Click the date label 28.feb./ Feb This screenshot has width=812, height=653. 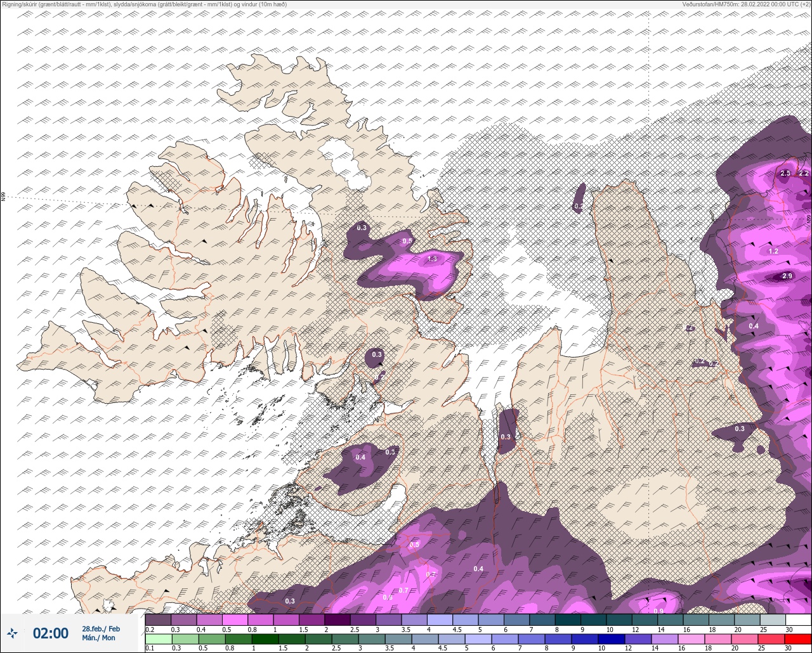101,628
